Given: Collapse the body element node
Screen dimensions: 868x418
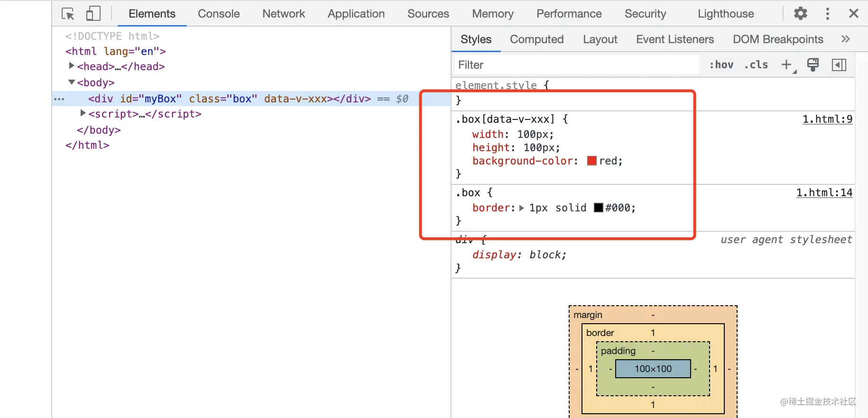Looking at the screenshot, I should [72, 82].
